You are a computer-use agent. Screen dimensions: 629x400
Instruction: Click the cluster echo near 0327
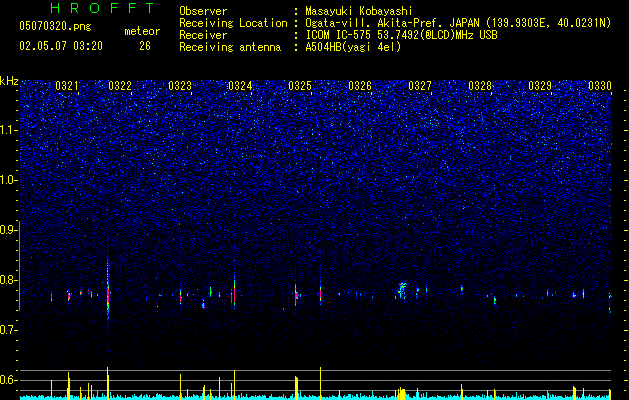(x=402, y=290)
